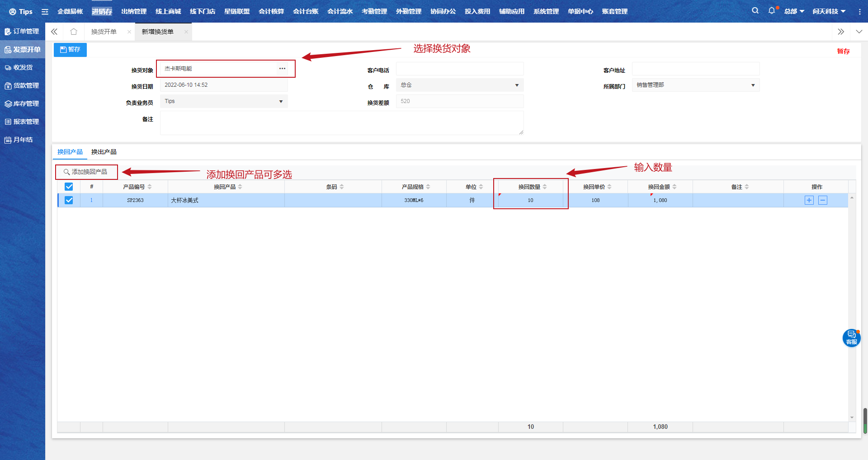Open the notification bell
868x460 pixels.
[x=771, y=11]
